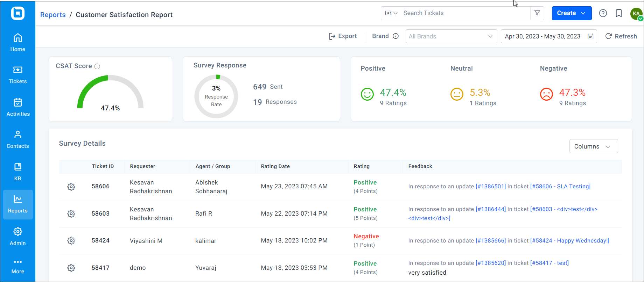The width and height of the screenshot is (644, 282).
Task: Open the Home section in sidebar
Action: pyautogui.click(x=17, y=43)
